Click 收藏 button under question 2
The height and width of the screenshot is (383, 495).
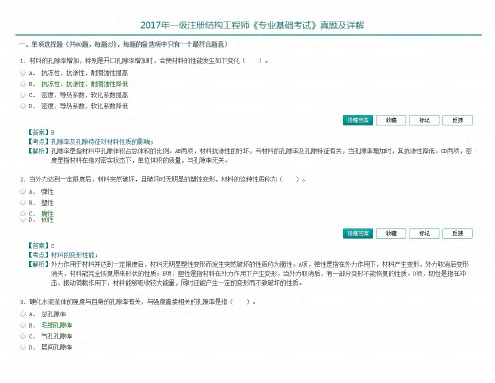click(x=391, y=233)
